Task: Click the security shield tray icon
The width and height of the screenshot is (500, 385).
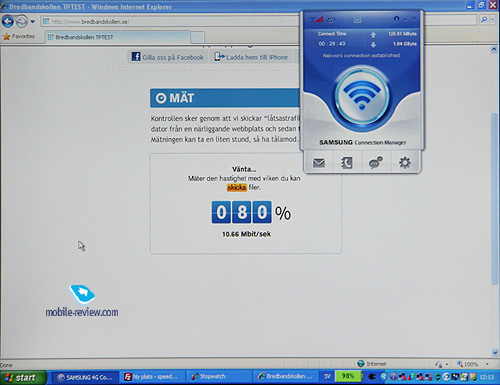Action: (x=473, y=377)
